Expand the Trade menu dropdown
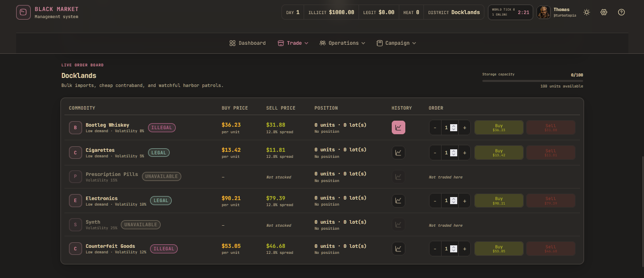644x278 pixels. click(293, 43)
